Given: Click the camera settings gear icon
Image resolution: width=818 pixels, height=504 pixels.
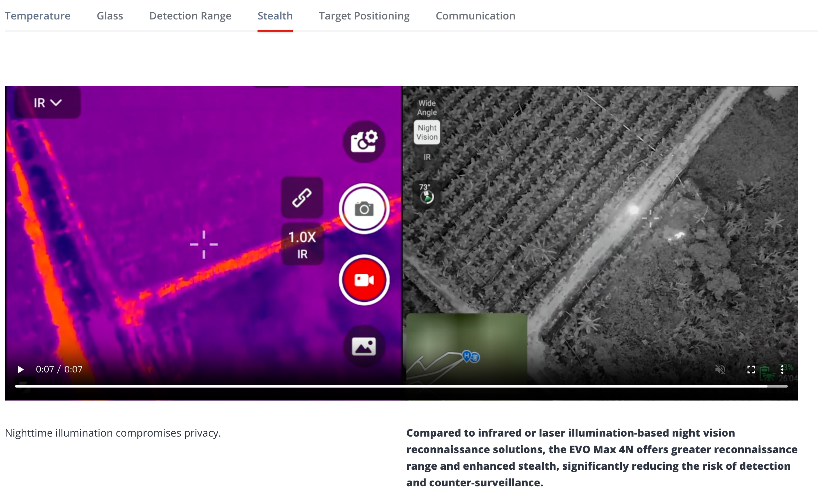Looking at the screenshot, I should [x=364, y=141].
